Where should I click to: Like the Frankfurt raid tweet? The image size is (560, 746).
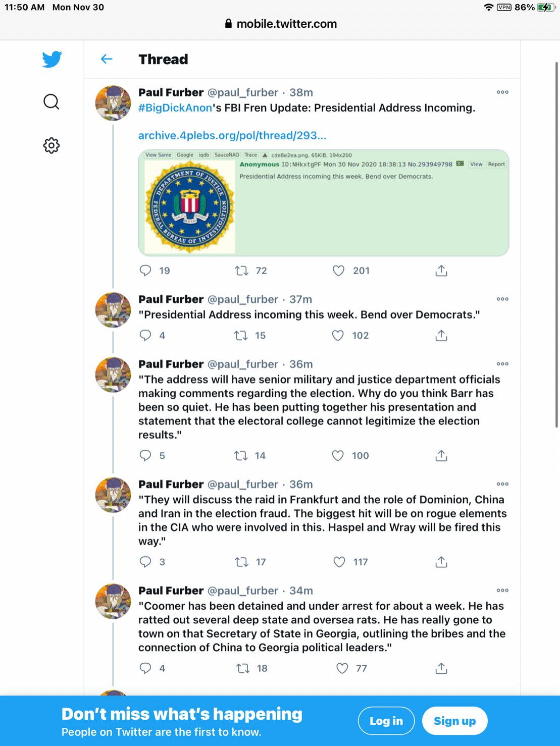tap(339, 562)
